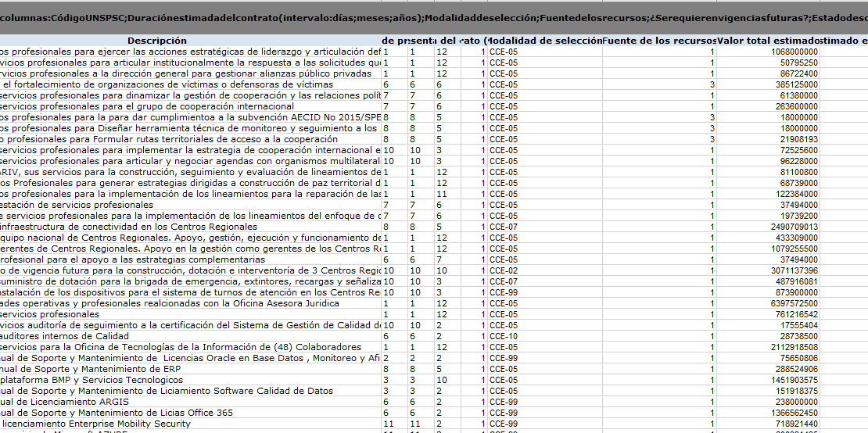Select the 21908193 value cell
The image size is (868, 433).
pyautogui.click(x=769, y=139)
